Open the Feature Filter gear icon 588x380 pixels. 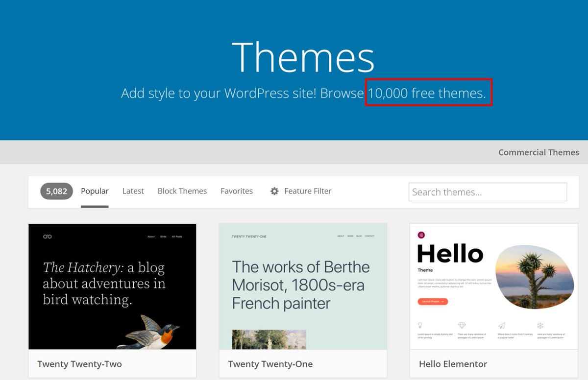[x=274, y=191]
